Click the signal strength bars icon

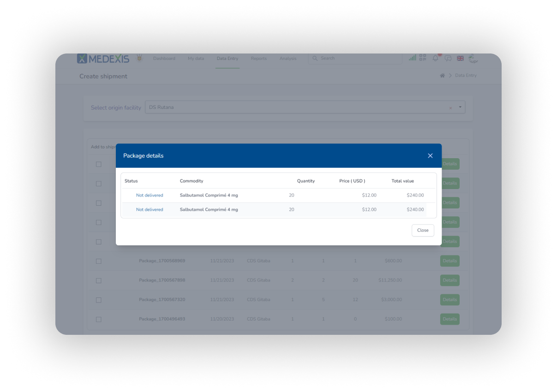click(412, 58)
